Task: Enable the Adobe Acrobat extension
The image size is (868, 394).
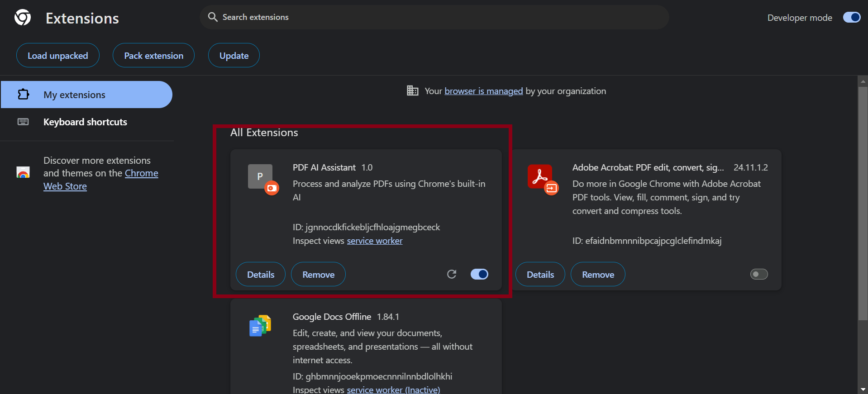Action: tap(759, 274)
